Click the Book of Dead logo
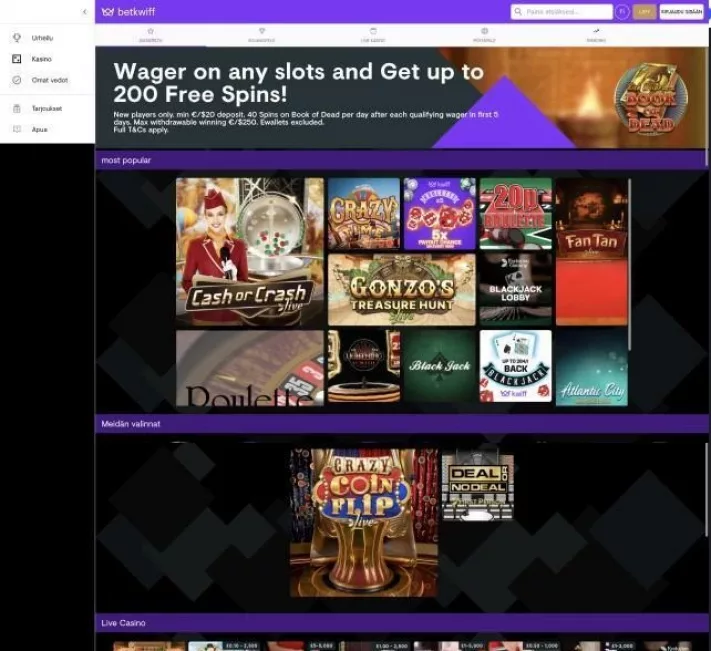Image resolution: width=711 pixels, height=651 pixels. coord(651,98)
